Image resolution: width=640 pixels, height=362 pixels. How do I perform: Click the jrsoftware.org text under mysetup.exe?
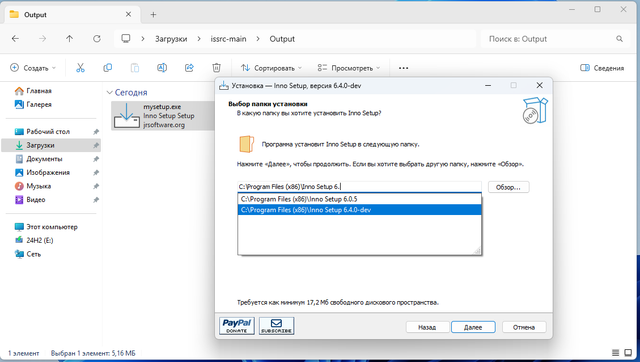point(164,125)
